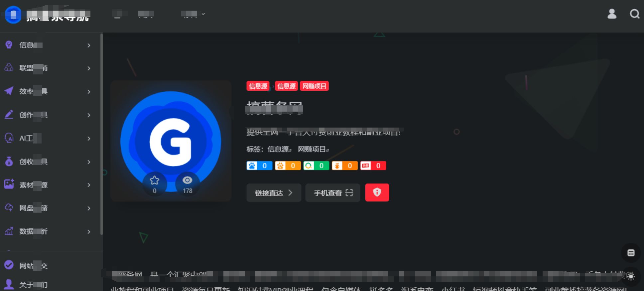
Task: Expand the 网盘 sidebar category chevron
Action: point(89,208)
